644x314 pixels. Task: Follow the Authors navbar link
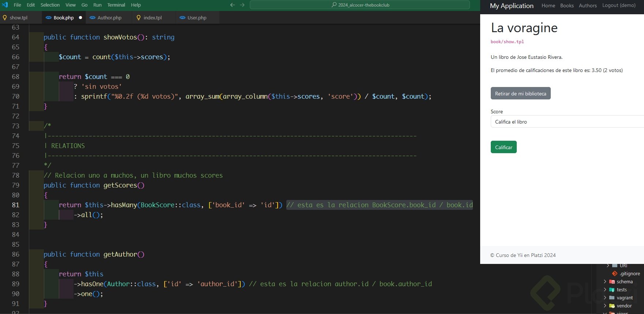[x=588, y=5]
